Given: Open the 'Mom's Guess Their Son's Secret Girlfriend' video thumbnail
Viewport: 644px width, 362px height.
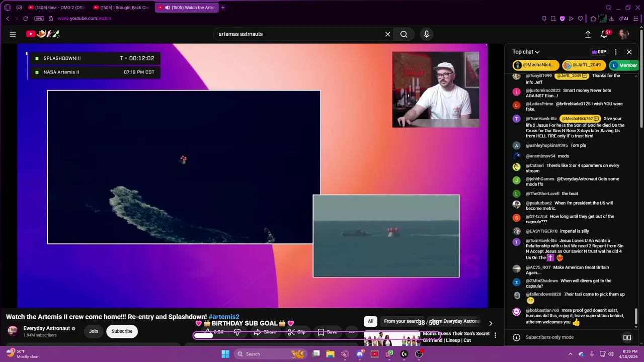Looking at the screenshot, I should point(392,339).
